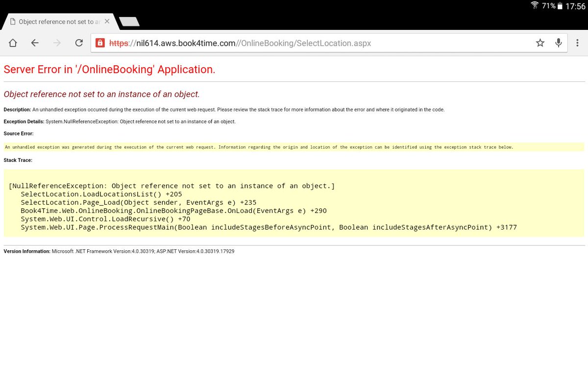Viewport: 588px width, 368px height.
Task: Open the insecure HTTPS lock warning icon
Action: (100, 43)
